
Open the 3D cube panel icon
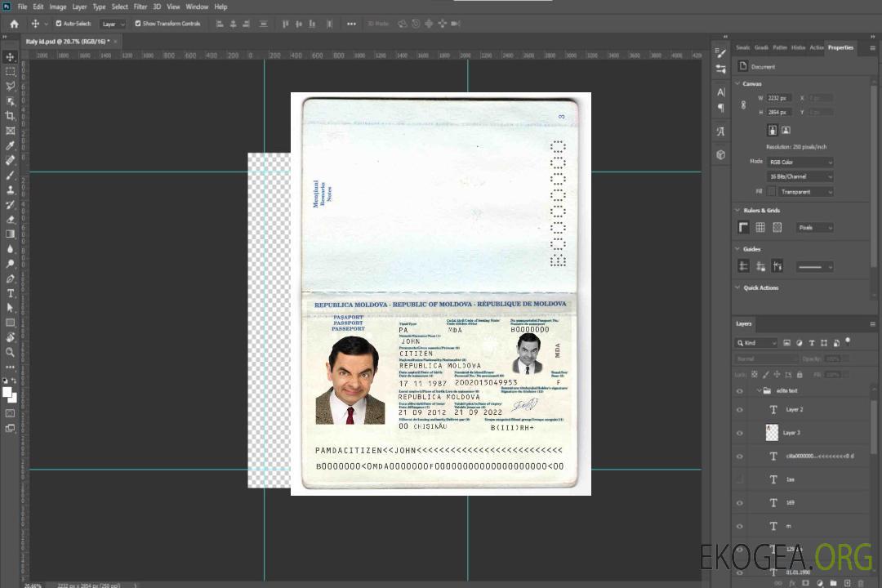pyautogui.click(x=720, y=154)
